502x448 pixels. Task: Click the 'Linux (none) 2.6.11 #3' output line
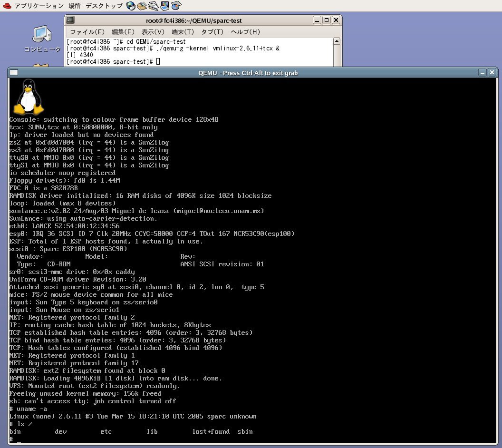(x=133, y=416)
